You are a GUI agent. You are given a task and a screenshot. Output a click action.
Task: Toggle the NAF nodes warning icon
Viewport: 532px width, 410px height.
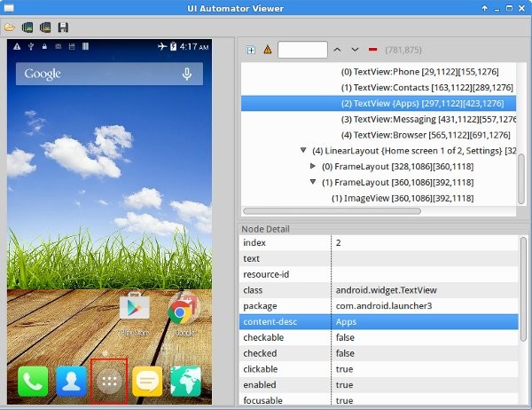coord(268,50)
